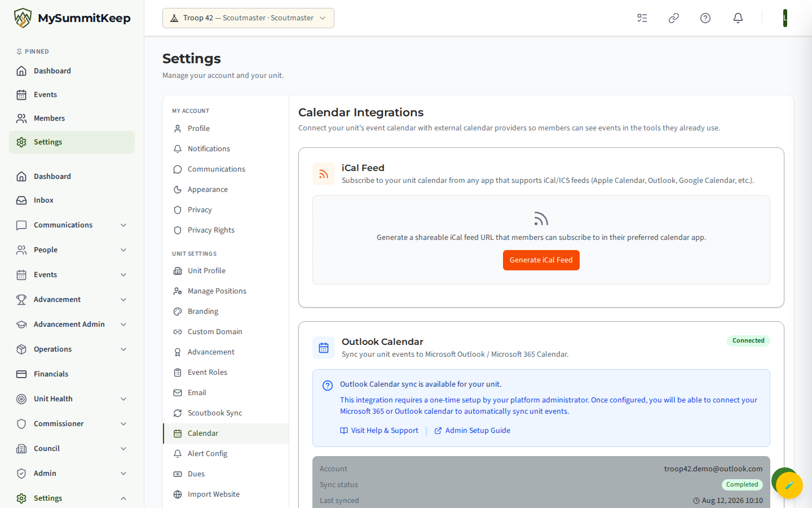This screenshot has width=812, height=508.
Task: Open the unit selector Troop 42 dropdown
Action: [x=248, y=18]
